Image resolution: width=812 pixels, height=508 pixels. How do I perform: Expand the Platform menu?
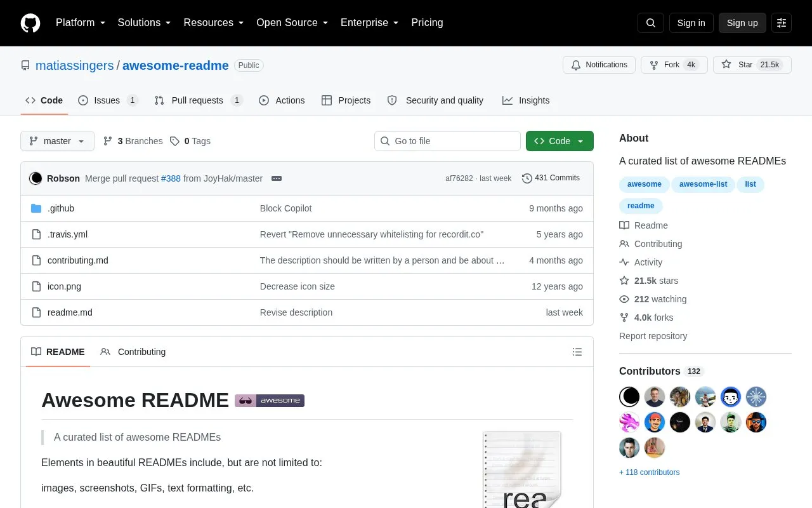pyautogui.click(x=81, y=23)
